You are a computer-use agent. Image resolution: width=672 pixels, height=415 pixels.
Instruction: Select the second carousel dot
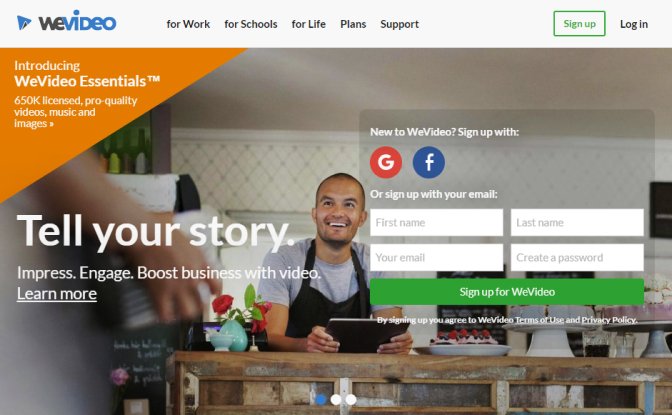pyautogui.click(x=336, y=400)
